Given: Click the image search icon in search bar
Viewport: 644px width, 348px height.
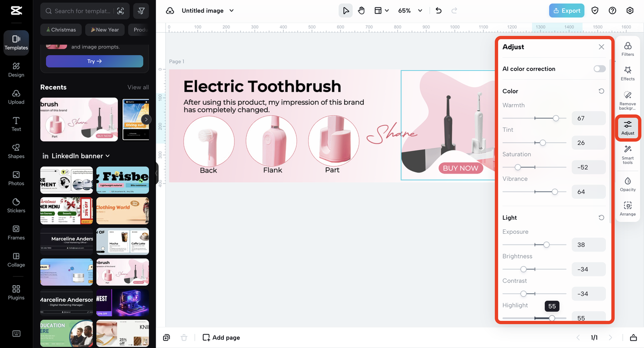Looking at the screenshot, I should (x=120, y=11).
